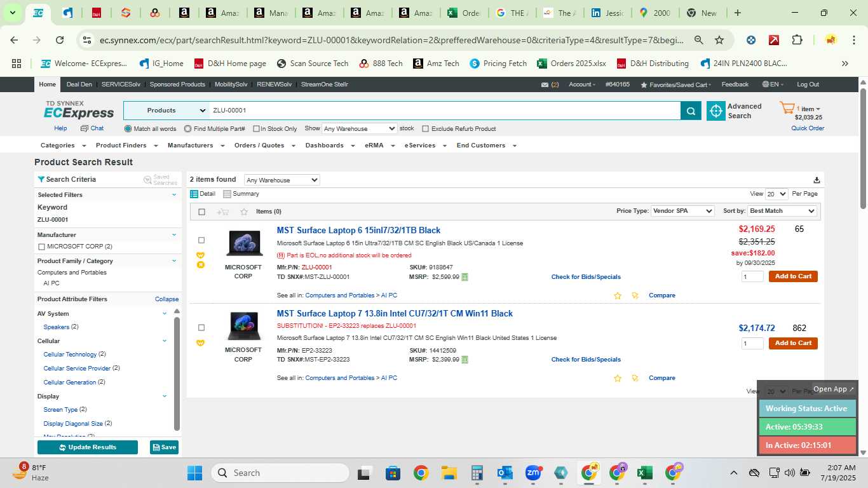This screenshot has width=868, height=488.
Task: Reload the page
Action: (59, 40)
